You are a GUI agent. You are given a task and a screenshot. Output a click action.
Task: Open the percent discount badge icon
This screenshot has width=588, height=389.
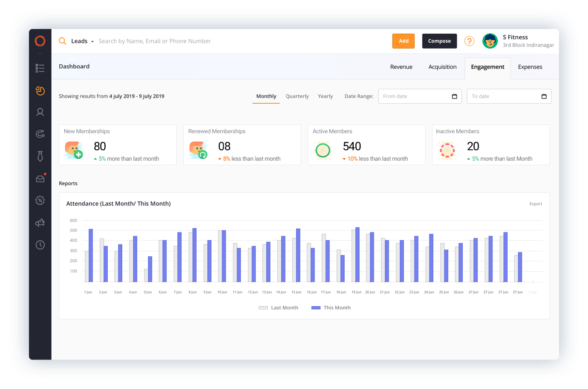point(40,200)
